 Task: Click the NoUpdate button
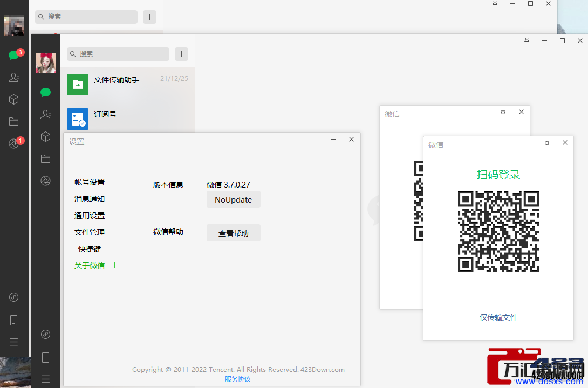[233, 199]
